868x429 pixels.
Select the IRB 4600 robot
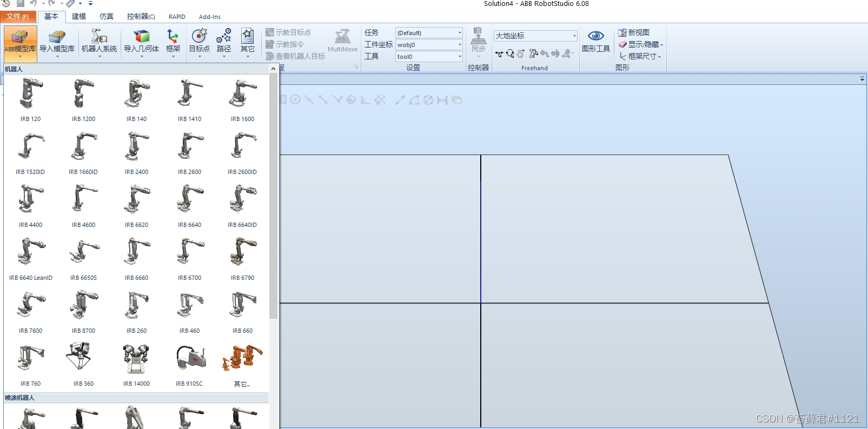(84, 205)
